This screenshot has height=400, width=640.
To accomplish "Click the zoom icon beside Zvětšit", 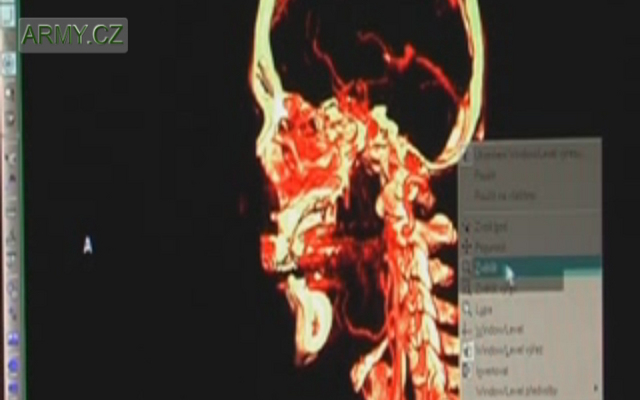I will point(467,266).
